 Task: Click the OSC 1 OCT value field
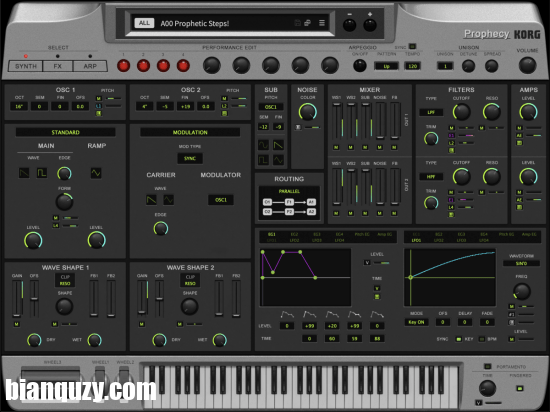19,106
